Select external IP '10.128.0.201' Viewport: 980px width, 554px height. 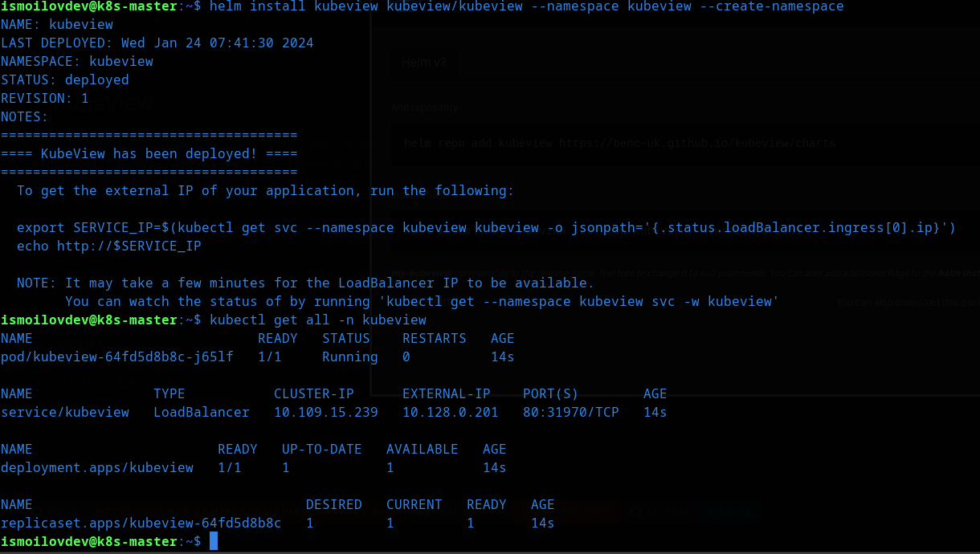click(x=451, y=413)
